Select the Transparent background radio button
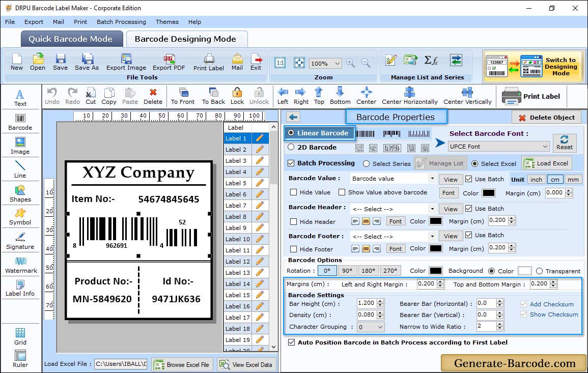The width and height of the screenshot is (588, 373). pos(539,271)
